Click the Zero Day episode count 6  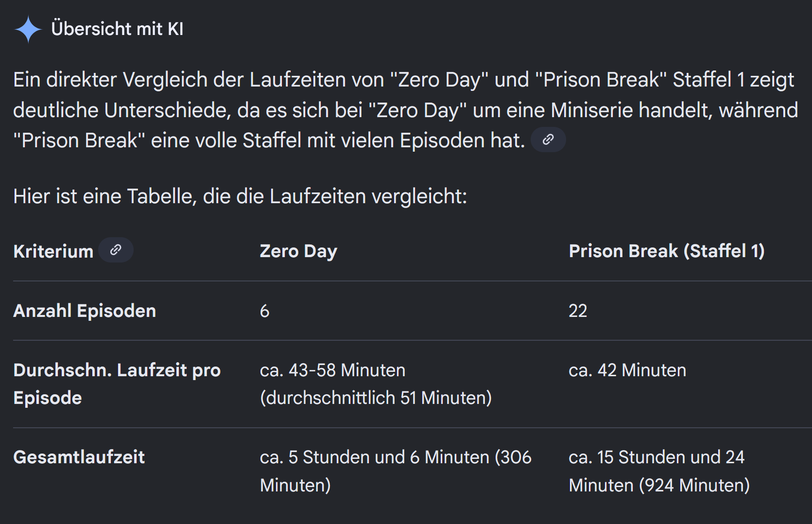pyautogui.click(x=264, y=311)
